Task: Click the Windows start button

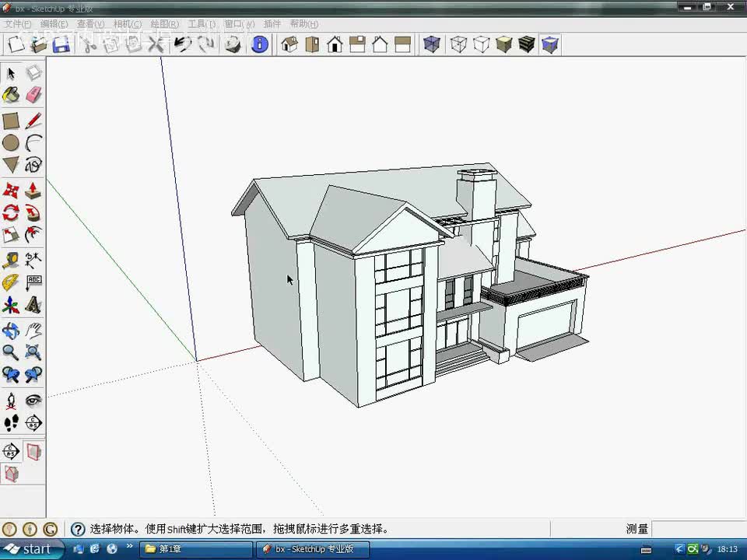Action: tap(30, 549)
